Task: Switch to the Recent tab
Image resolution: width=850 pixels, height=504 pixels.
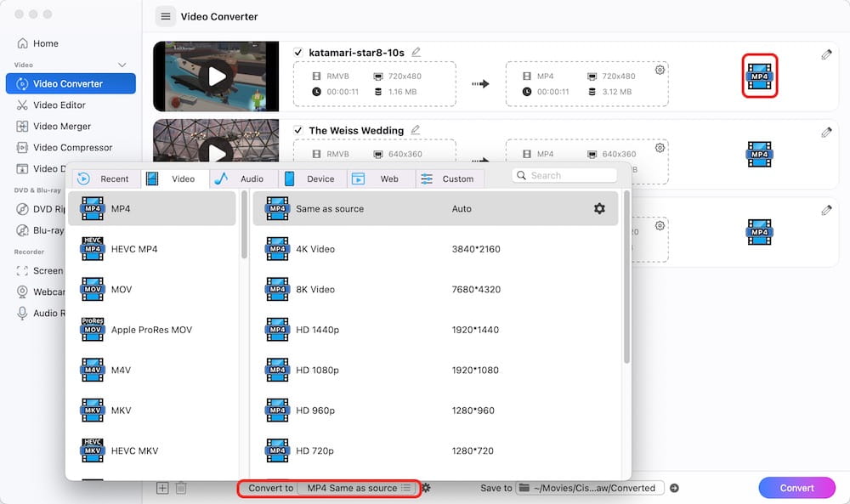Action: tap(106, 178)
